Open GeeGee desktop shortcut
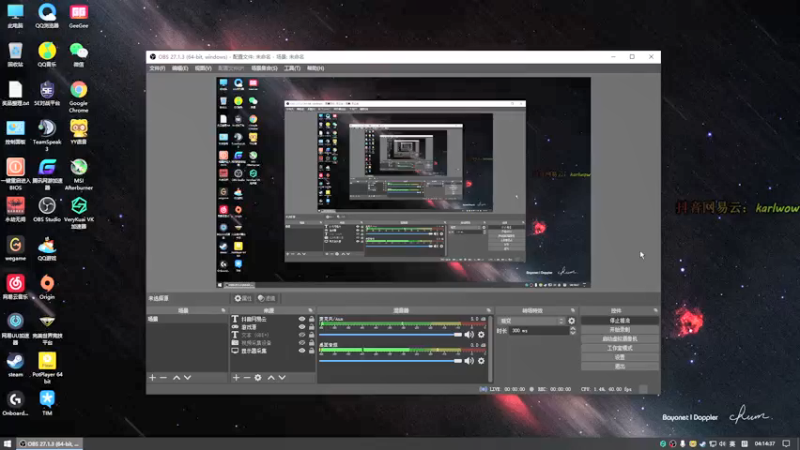 [x=78, y=16]
